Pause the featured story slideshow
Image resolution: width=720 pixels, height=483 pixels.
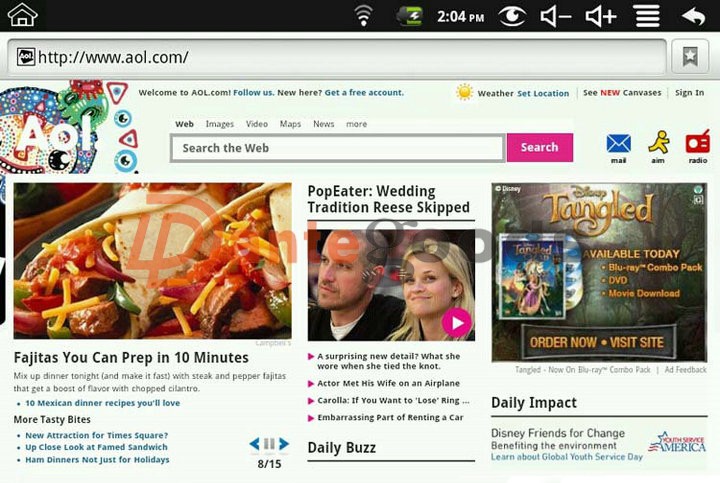pyautogui.click(x=269, y=444)
